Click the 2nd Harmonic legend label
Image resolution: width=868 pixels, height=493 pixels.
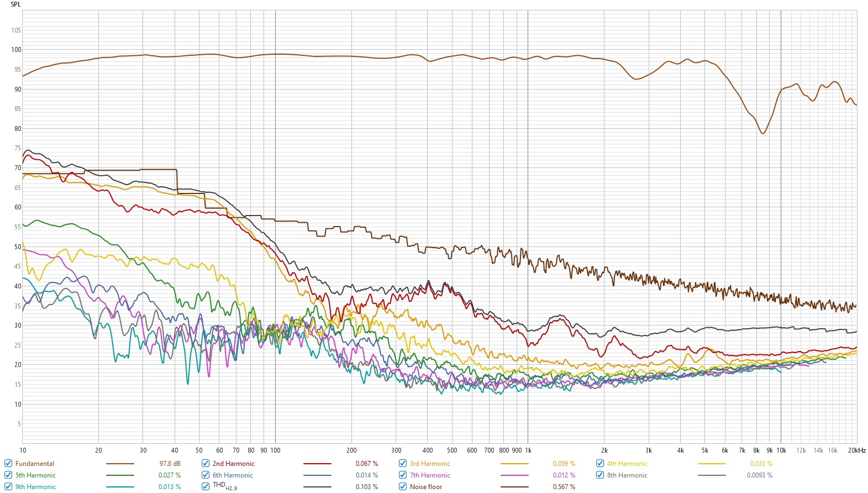pyautogui.click(x=234, y=464)
